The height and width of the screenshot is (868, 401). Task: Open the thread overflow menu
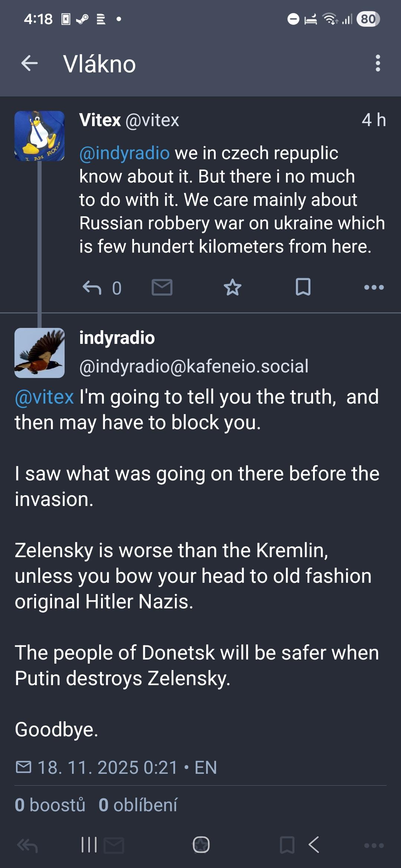pos(378,63)
